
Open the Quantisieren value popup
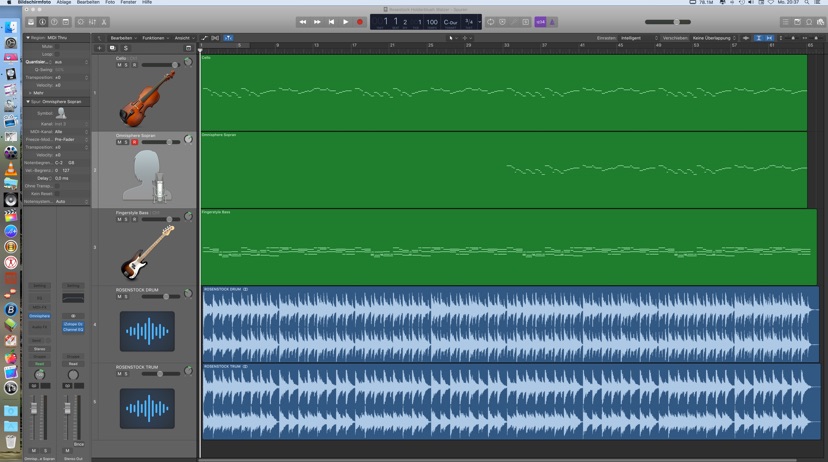[x=71, y=62]
